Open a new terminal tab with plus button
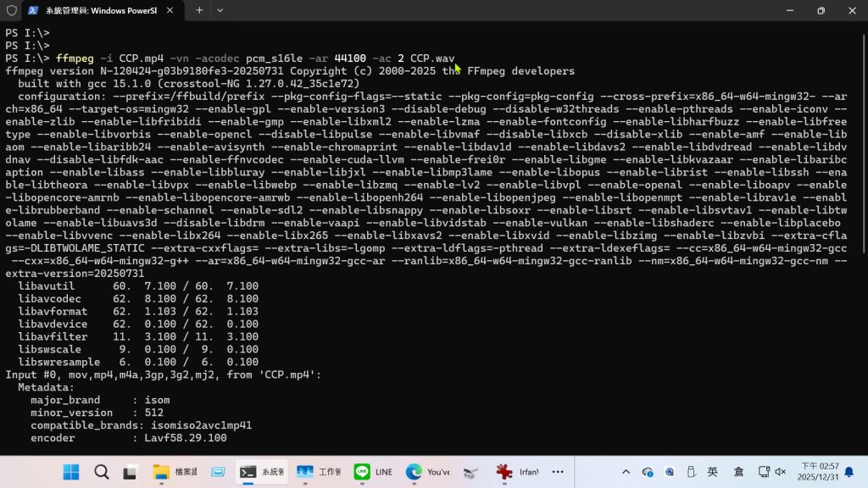This screenshot has width=868, height=488. click(199, 10)
